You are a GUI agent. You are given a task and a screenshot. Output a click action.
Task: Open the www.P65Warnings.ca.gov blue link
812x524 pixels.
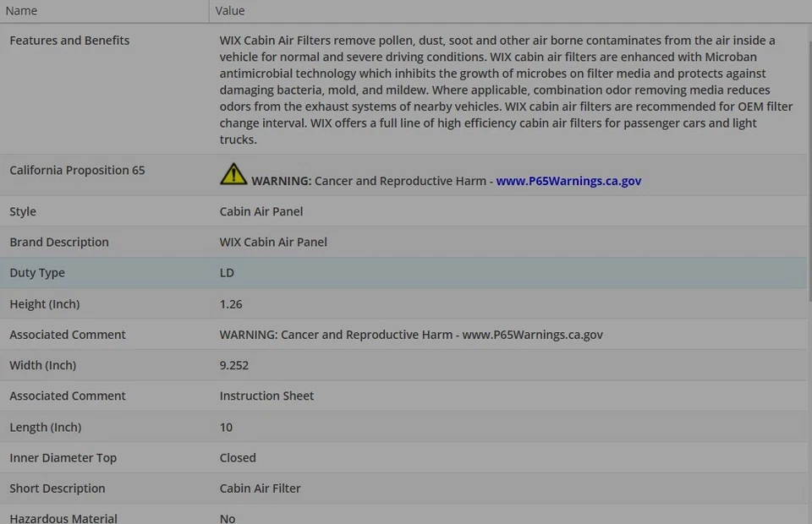pos(568,181)
